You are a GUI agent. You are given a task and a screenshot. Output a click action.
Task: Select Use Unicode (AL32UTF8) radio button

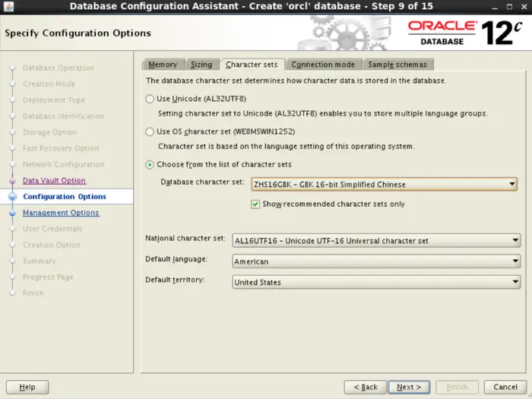tap(150, 99)
